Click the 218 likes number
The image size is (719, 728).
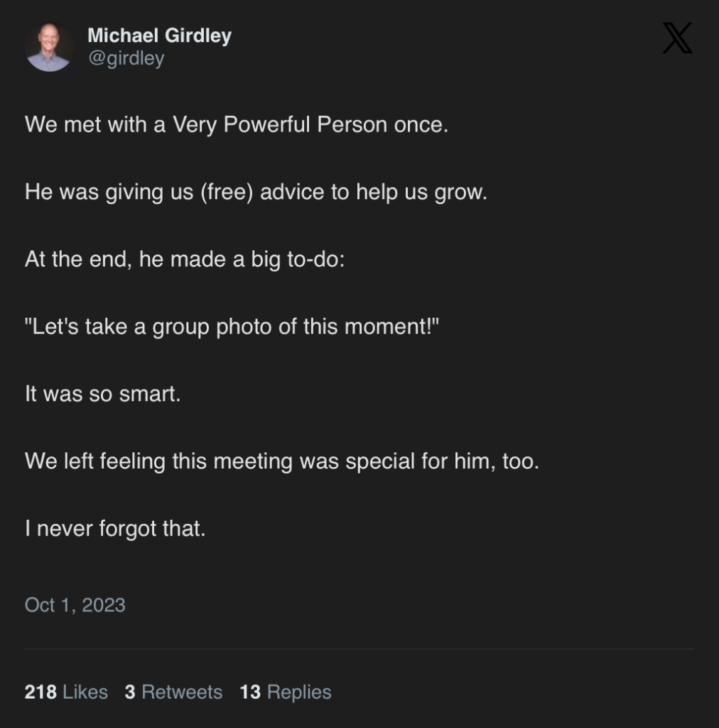coord(40,692)
